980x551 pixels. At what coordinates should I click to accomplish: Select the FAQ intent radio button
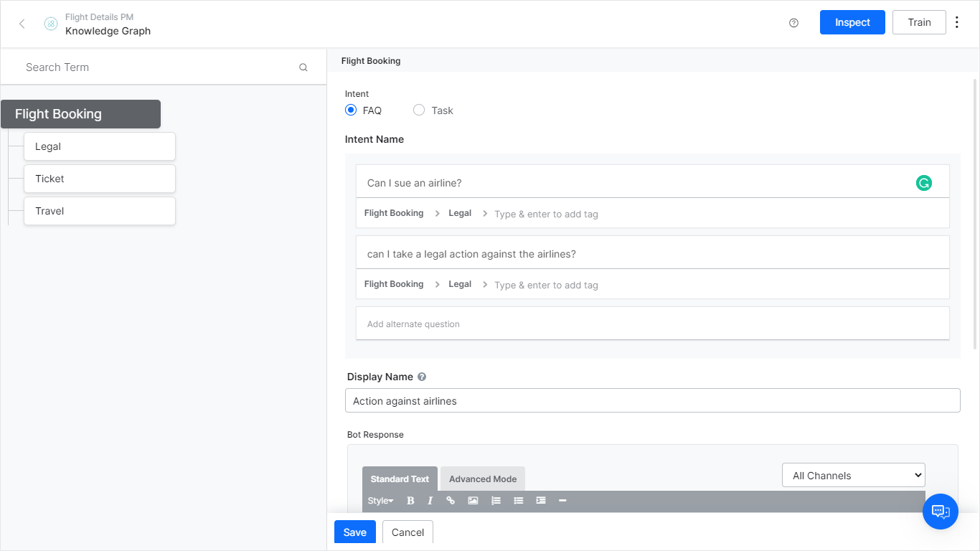pyautogui.click(x=351, y=110)
